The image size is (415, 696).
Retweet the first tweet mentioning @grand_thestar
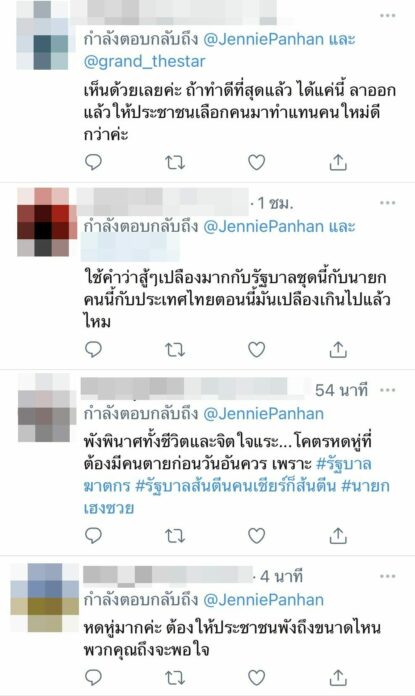pyautogui.click(x=175, y=163)
